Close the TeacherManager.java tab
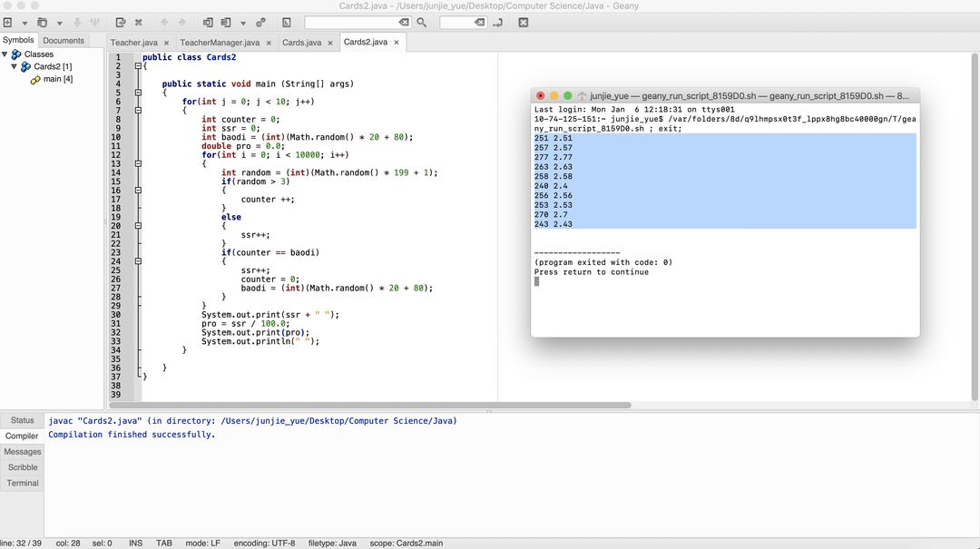Screen dimensions: 980x549 pyautogui.click(x=269, y=44)
